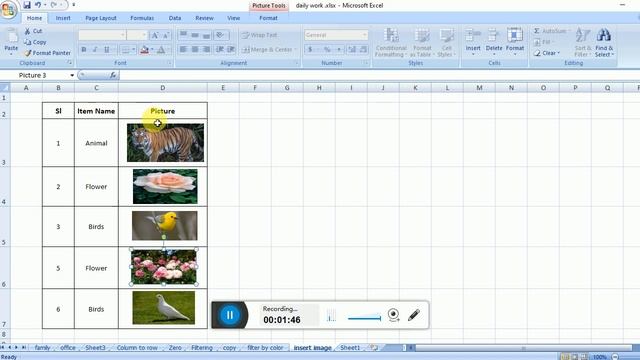Select Normal view in status bar
Screen dimensions: 640x360
[564, 357]
